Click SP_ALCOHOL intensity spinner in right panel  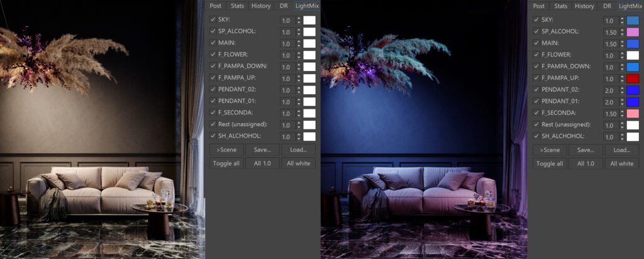(x=622, y=32)
